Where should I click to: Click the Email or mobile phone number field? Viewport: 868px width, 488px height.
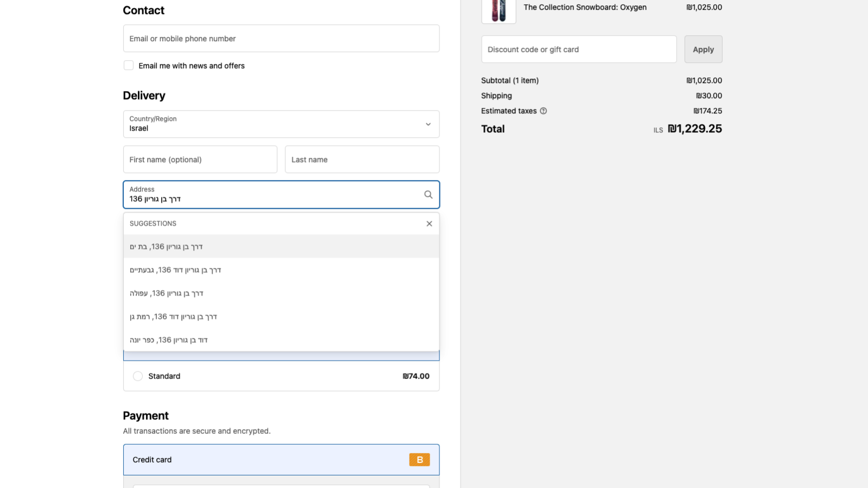pyautogui.click(x=281, y=38)
